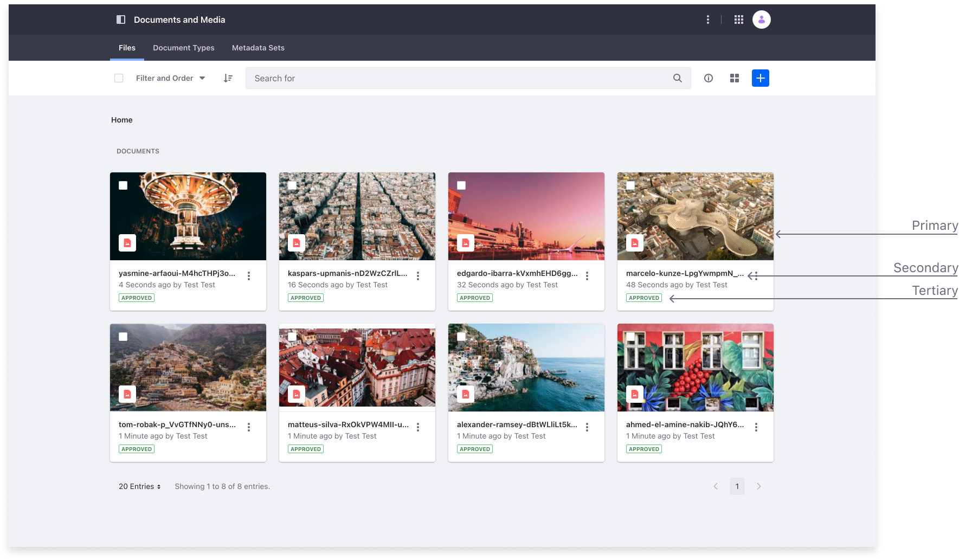
Task: Click the search magnifier icon
Action: (677, 78)
